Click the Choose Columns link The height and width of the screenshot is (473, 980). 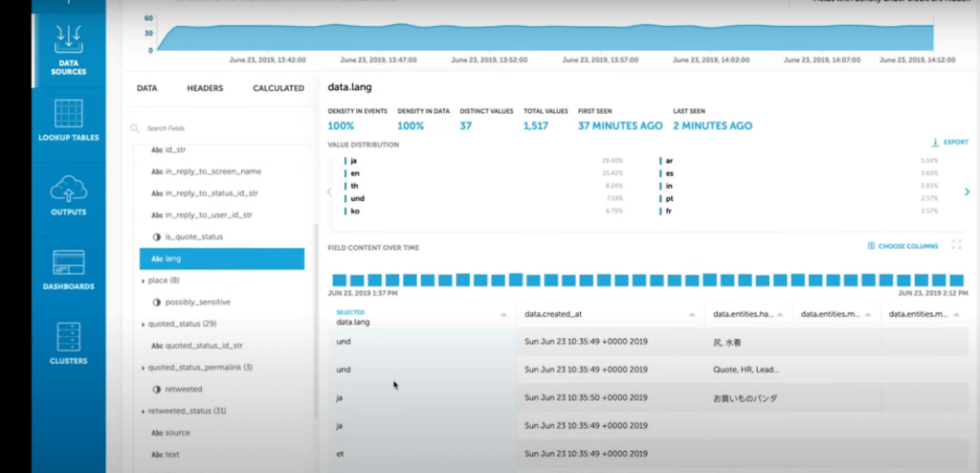point(908,246)
